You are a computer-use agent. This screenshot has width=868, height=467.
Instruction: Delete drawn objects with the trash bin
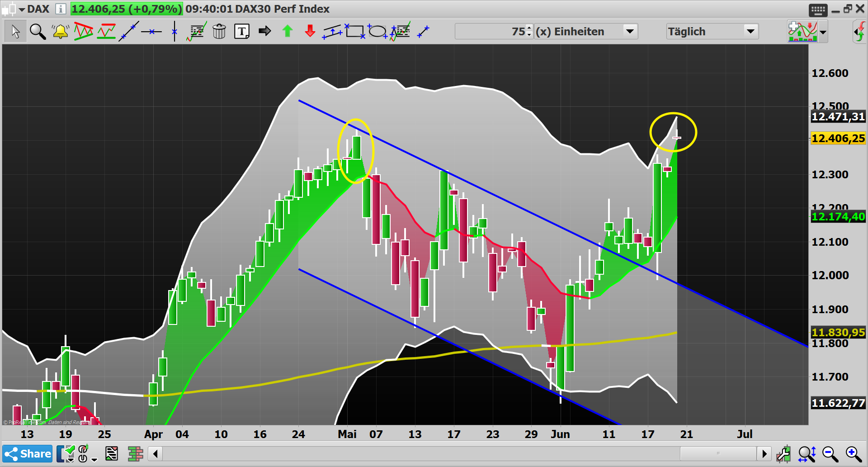[x=219, y=31]
